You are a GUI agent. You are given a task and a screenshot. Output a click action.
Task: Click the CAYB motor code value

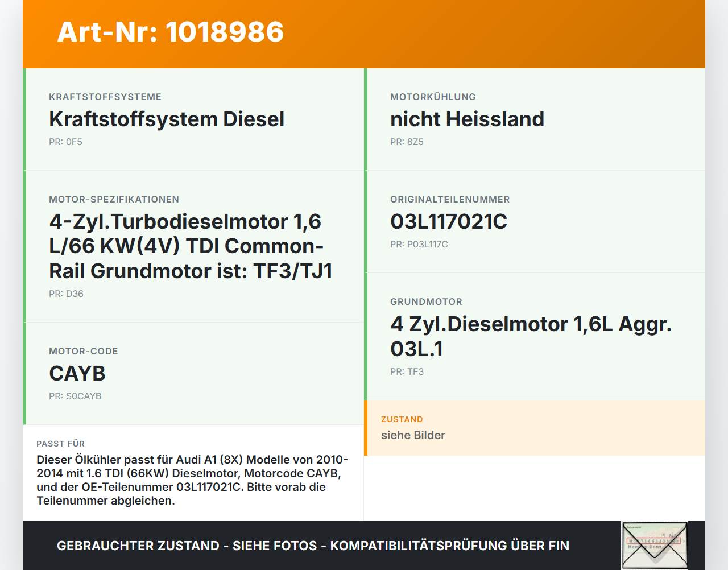77,373
